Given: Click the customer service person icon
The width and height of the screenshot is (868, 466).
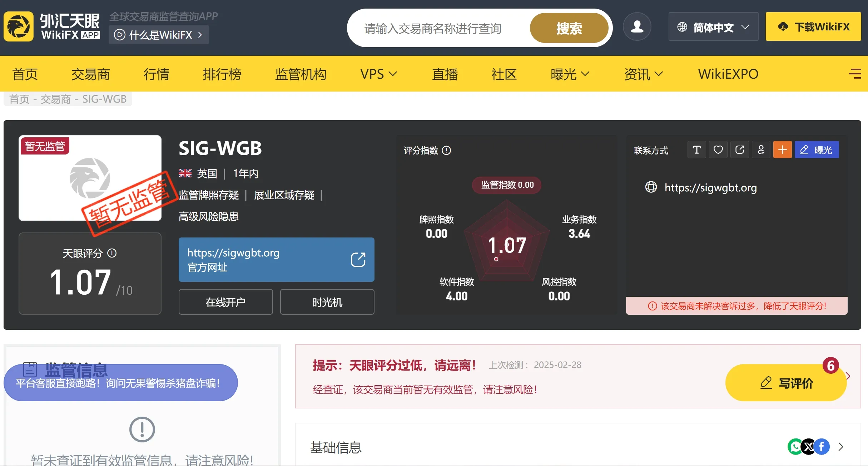Looking at the screenshot, I should click(761, 149).
